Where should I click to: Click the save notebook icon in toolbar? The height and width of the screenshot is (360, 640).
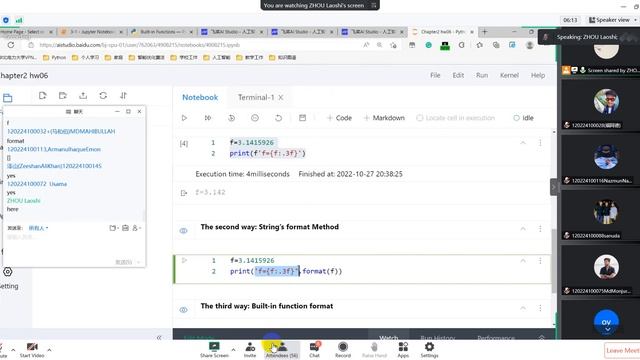(x=302, y=118)
